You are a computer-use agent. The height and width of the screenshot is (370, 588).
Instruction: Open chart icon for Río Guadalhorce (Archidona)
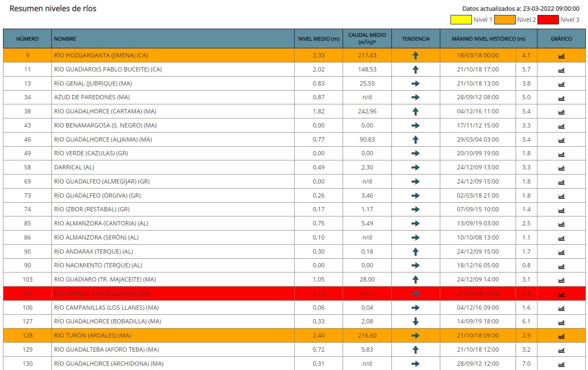coord(561,364)
